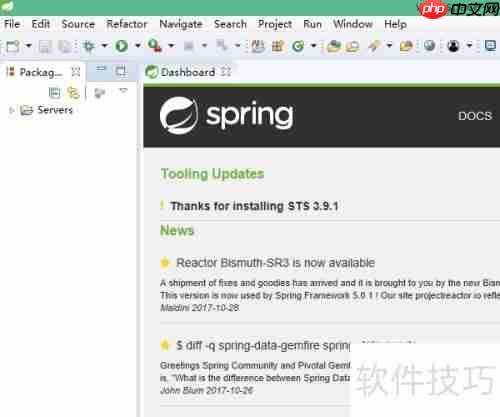Click Collapse All icon in Package Explorer
The height and width of the screenshot is (417, 500).
click(54, 93)
